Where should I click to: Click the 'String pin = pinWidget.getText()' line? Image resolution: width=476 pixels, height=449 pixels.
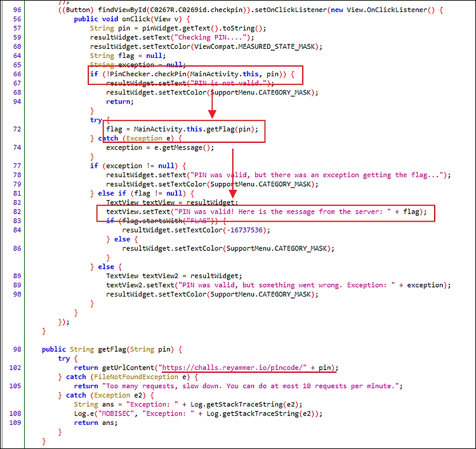(178, 28)
